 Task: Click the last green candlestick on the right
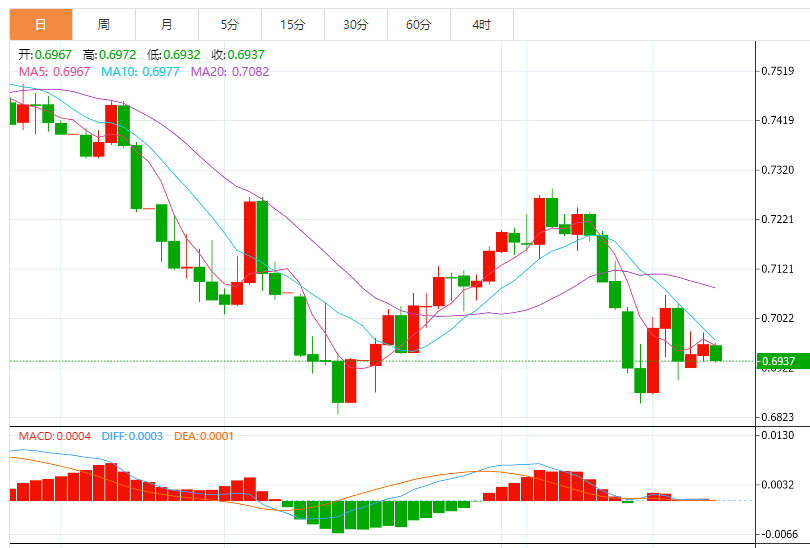pos(716,353)
